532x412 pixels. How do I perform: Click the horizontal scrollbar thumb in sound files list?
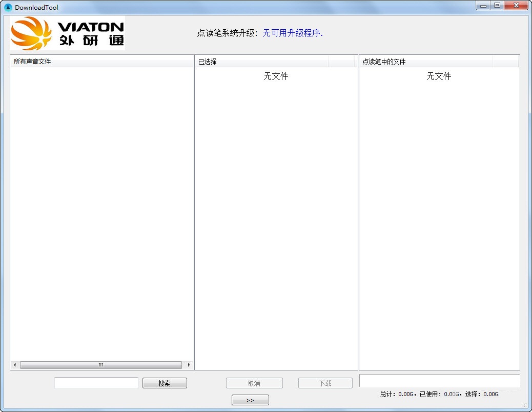101,365
